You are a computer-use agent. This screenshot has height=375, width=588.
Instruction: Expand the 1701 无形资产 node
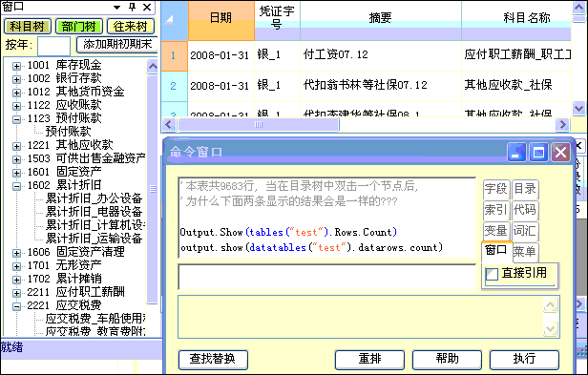(16, 266)
